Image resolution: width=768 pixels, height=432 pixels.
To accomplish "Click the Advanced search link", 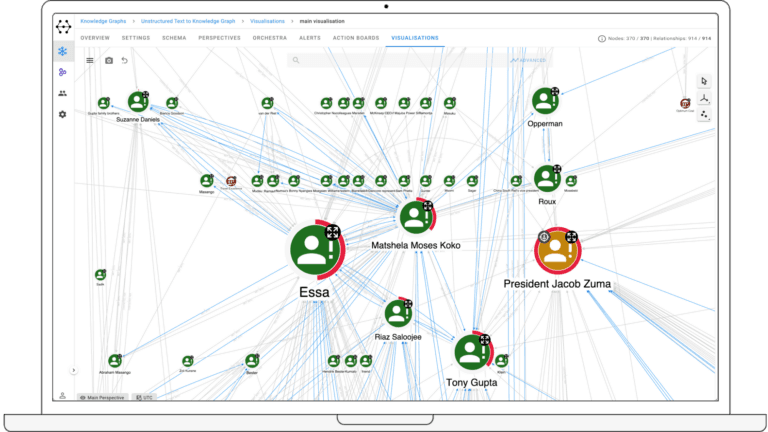I will [529, 60].
